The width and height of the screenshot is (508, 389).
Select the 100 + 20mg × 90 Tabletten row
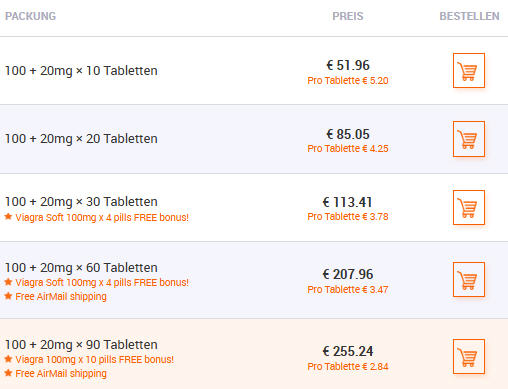(x=254, y=354)
